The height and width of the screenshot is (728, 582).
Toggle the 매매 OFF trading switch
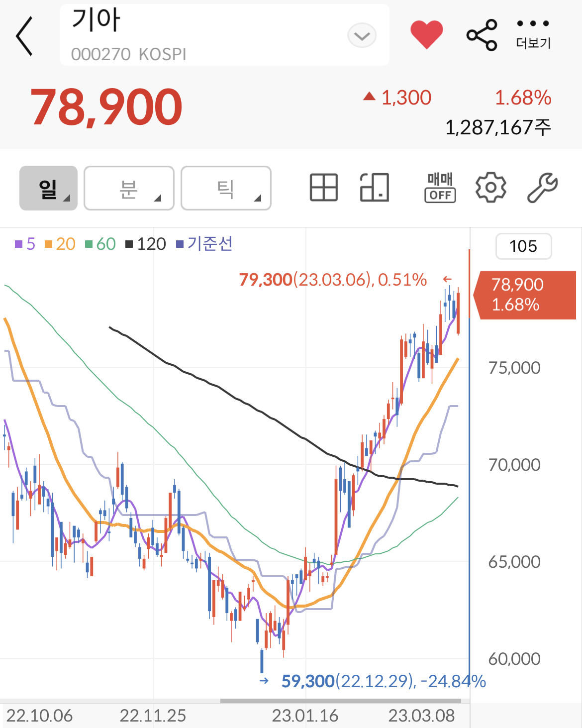[x=440, y=188]
